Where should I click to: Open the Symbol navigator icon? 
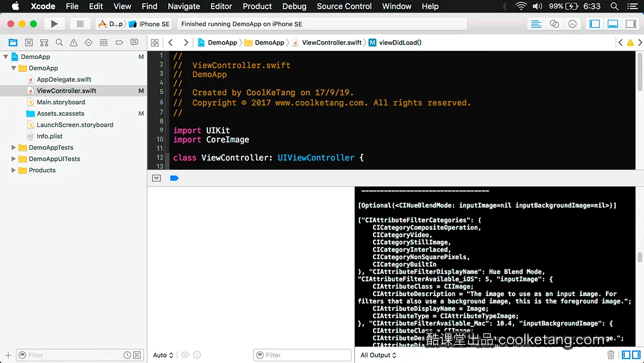click(44, 43)
